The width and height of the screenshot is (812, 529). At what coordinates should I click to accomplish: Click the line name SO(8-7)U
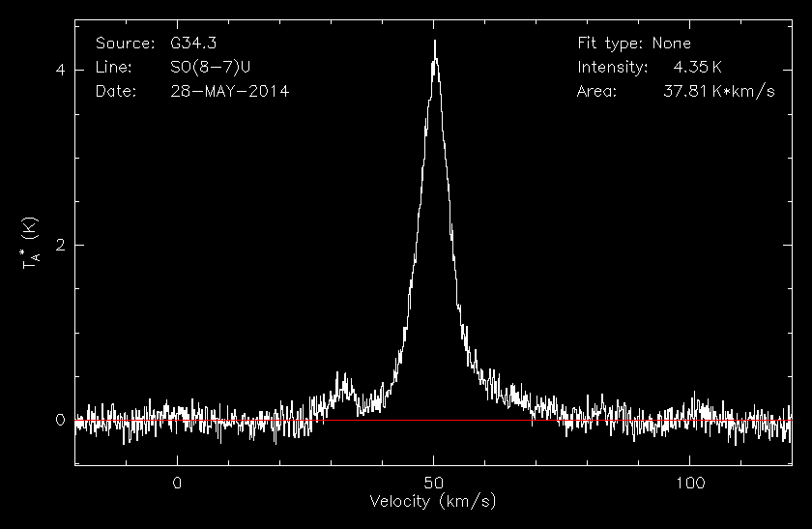point(211,68)
